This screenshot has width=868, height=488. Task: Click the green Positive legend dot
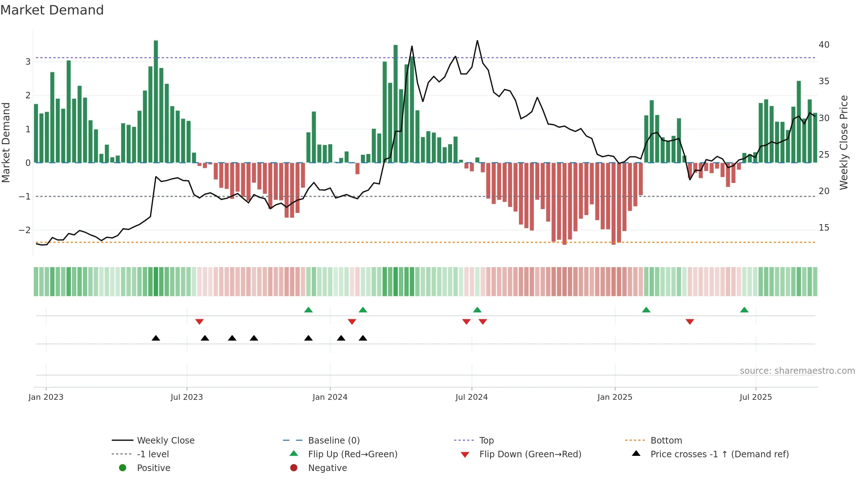pyautogui.click(x=123, y=468)
